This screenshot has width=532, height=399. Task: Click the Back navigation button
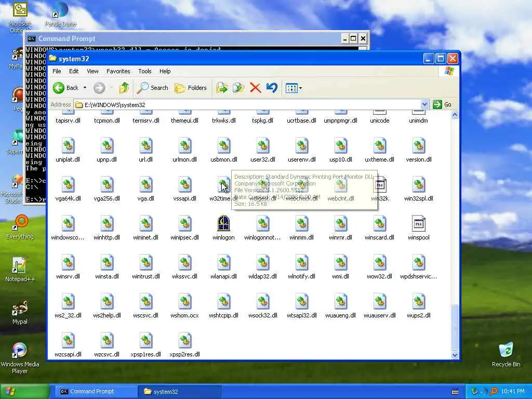click(66, 88)
